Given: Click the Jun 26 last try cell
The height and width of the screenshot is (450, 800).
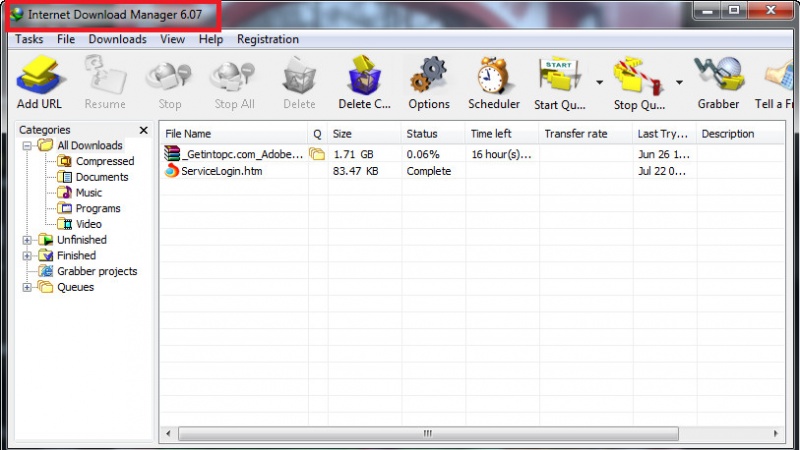Looking at the screenshot, I should click(x=664, y=154).
